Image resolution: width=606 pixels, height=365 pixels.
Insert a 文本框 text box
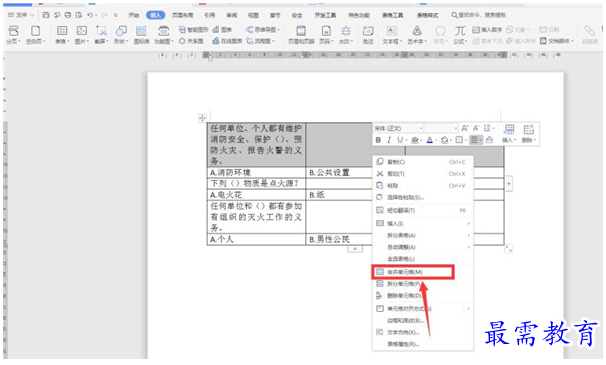pyautogui.click(x=392, y=34)
